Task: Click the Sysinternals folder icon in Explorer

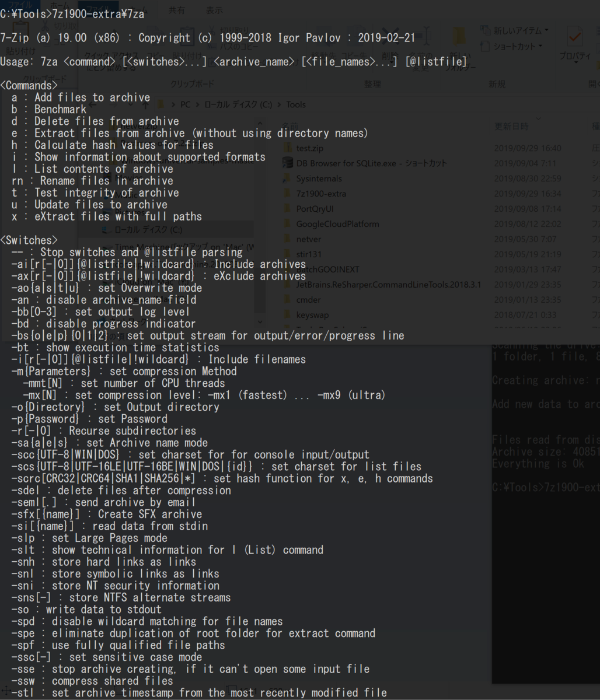Action: pos(287,178)
